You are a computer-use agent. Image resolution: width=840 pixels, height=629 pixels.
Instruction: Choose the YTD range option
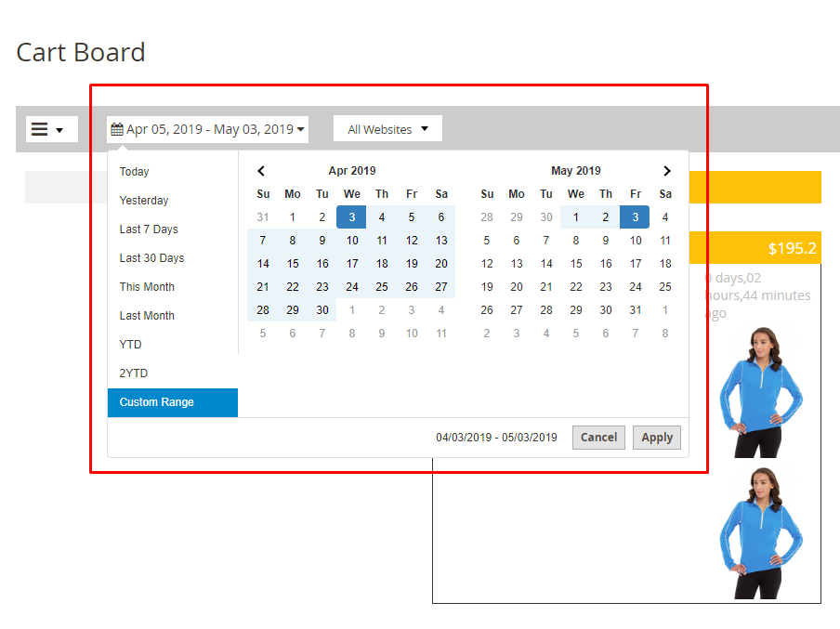coord(131,345)
